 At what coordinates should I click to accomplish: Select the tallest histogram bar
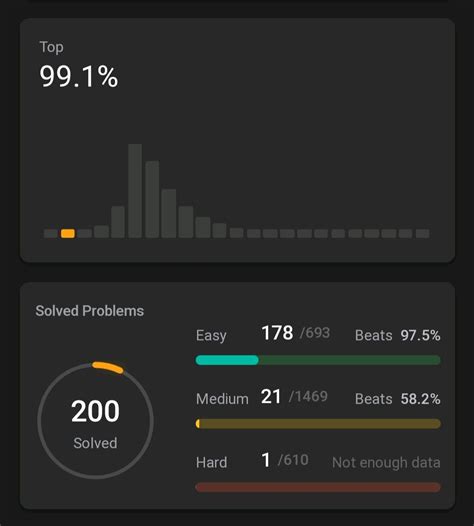tap(135, 191)
